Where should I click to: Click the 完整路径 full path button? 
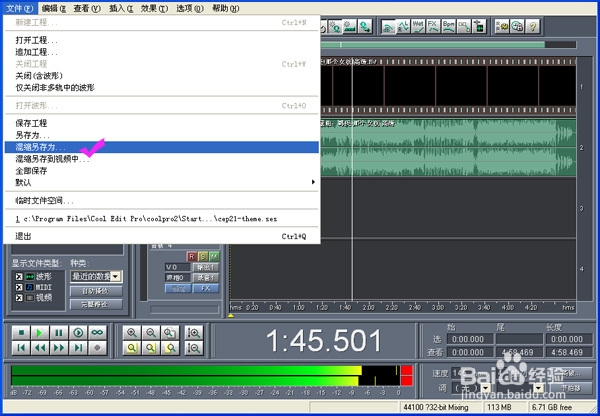tap(96, 305)
